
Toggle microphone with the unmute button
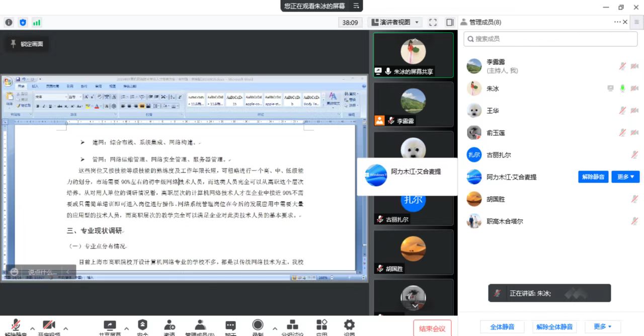click(16, 326)
